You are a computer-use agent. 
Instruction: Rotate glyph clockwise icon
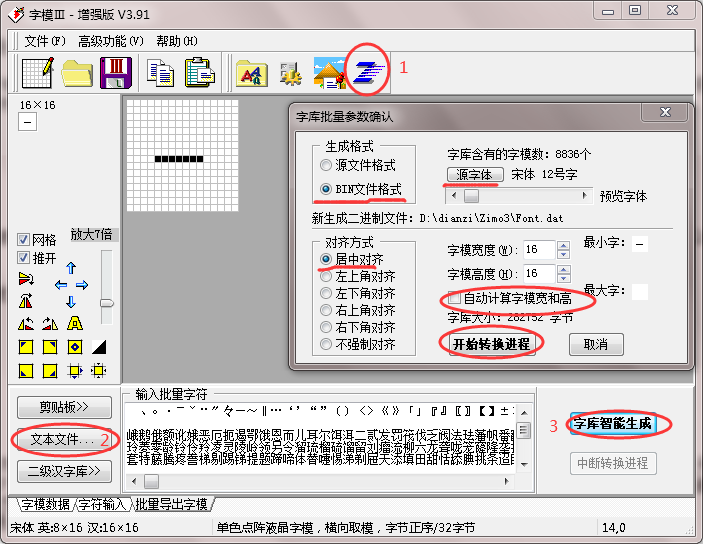point(50,323)
